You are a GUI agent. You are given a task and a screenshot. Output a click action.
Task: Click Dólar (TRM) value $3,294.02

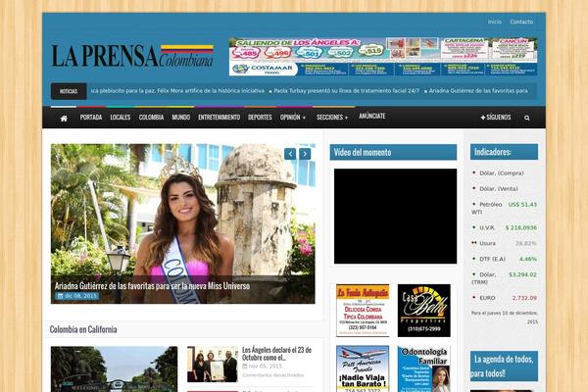click(x=522, y=274)
